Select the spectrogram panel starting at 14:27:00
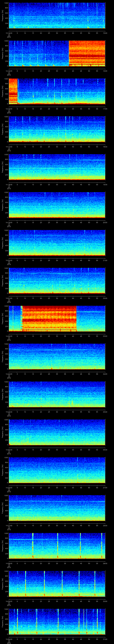Viewport: 114px width, 644px height. tap(57, 508)
